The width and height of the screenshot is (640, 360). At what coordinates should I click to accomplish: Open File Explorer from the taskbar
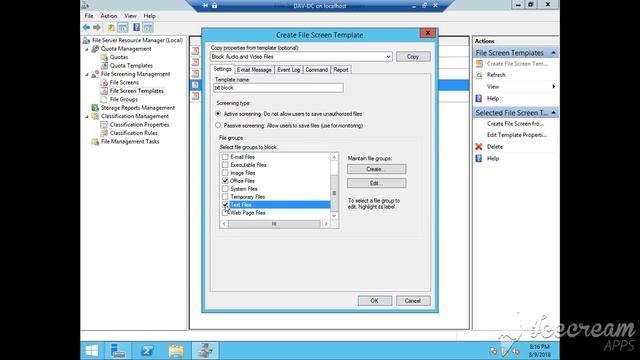tap(176, 351)
